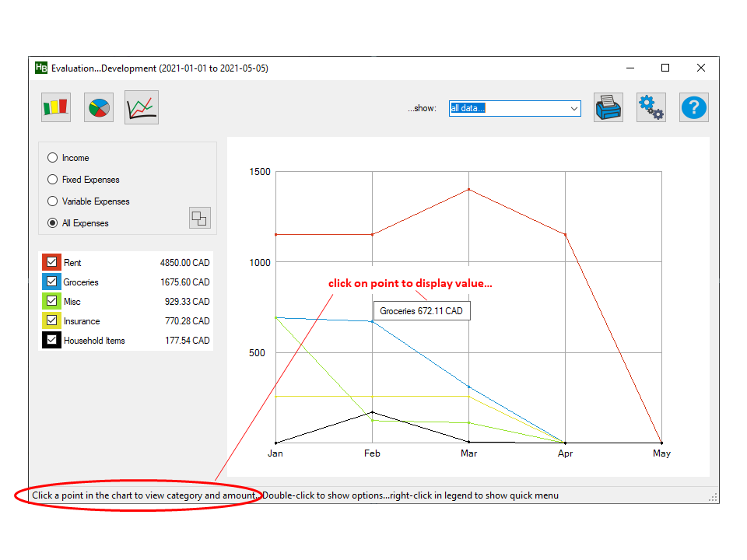
Task: Open settings with the gears icon
Action: tap(651, 107)
